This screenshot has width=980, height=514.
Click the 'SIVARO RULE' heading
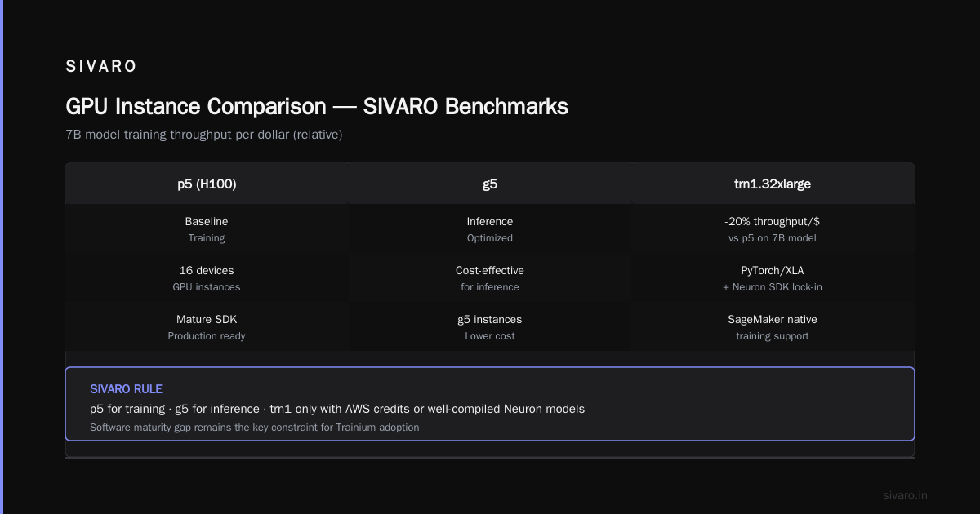tap(127, 389)
